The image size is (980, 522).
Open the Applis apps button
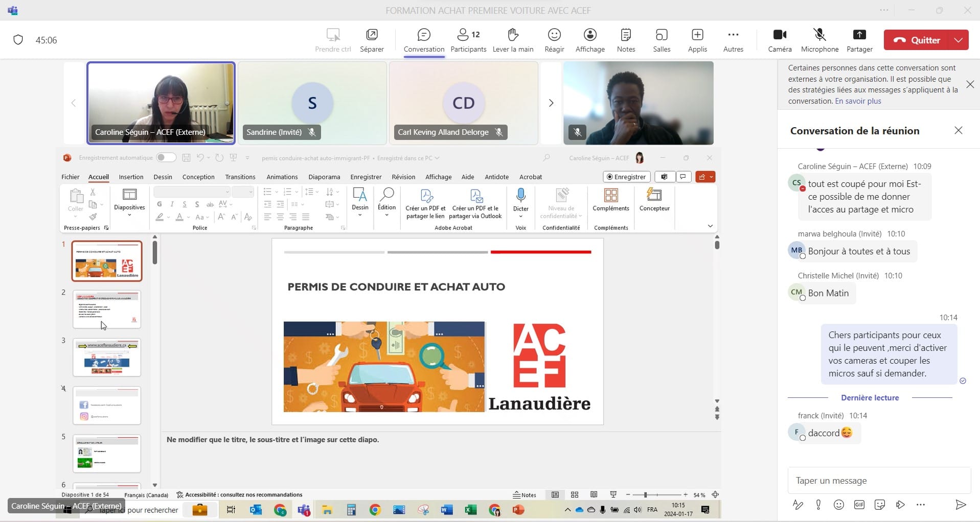point(697,40)
